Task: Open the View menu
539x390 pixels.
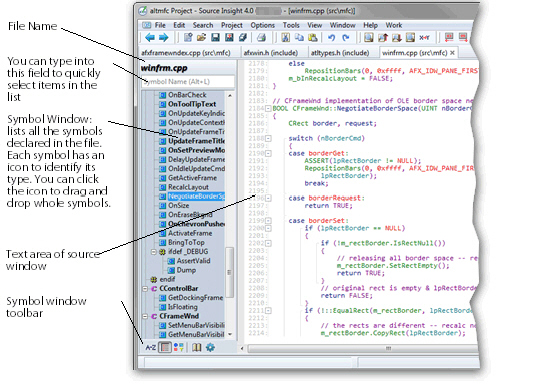Action: 315,25
